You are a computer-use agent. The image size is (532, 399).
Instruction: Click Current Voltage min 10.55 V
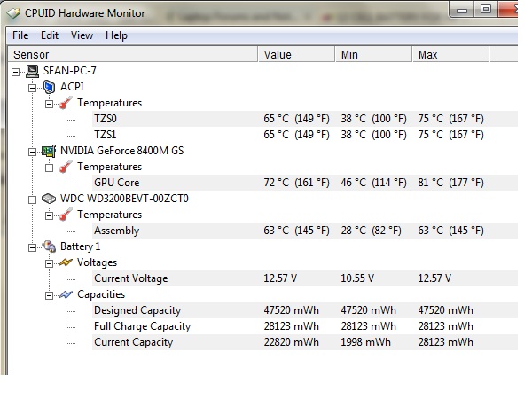pos(357,278)
